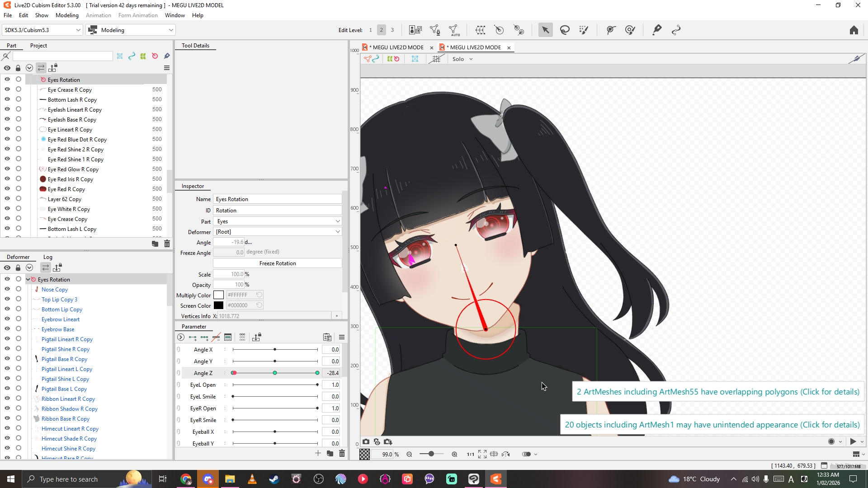The image size is (868, 488).
Task: Take a canvas snapshot with camera icon
Action: tap(366, 442)
